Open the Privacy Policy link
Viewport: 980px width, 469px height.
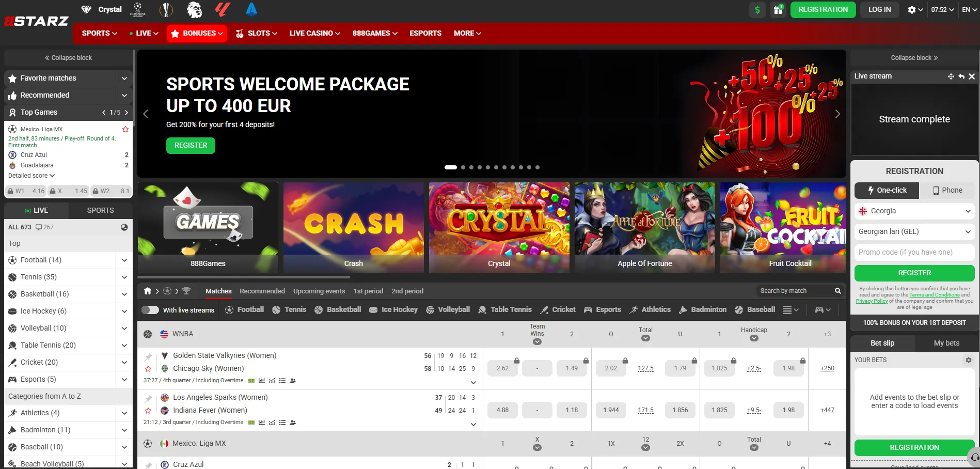click(872, 301)
